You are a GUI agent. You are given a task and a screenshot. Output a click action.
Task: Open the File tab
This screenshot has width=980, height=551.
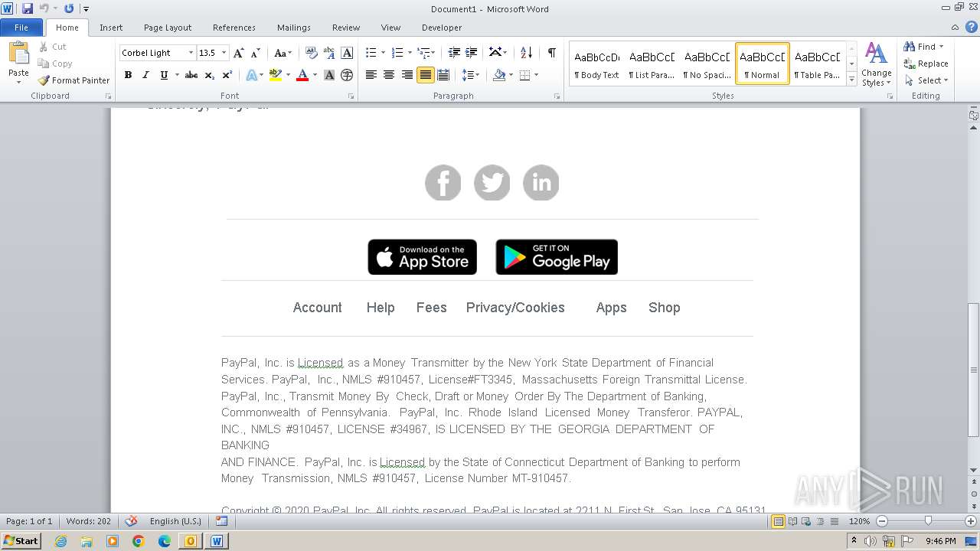point(21,28)
